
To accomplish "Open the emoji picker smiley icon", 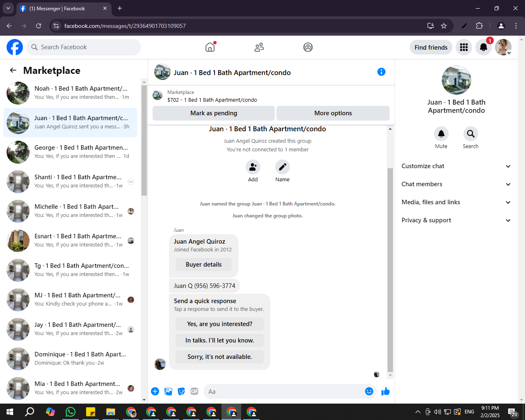I will (x=369, y=391).
